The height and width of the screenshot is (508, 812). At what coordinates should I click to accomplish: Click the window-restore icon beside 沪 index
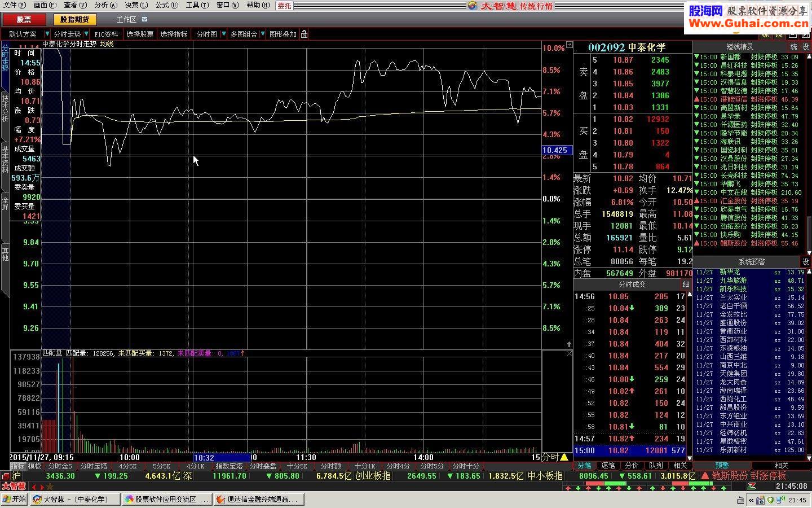click(6, 476)
